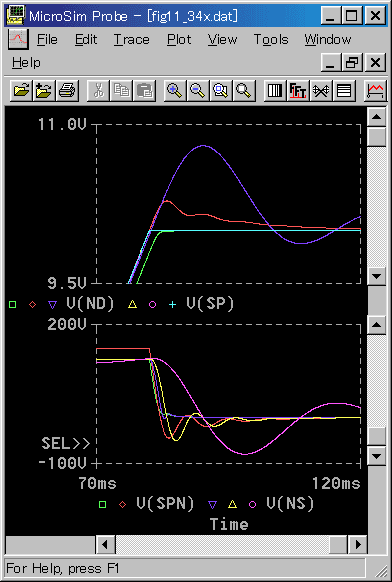Click the horizontal scrollbar right arrow
The image size is (392, 582).
click(x=358, y=545)
